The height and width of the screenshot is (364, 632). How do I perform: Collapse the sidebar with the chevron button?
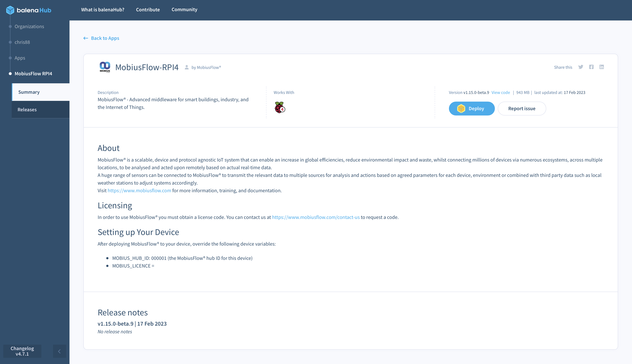tap(59, 351)
